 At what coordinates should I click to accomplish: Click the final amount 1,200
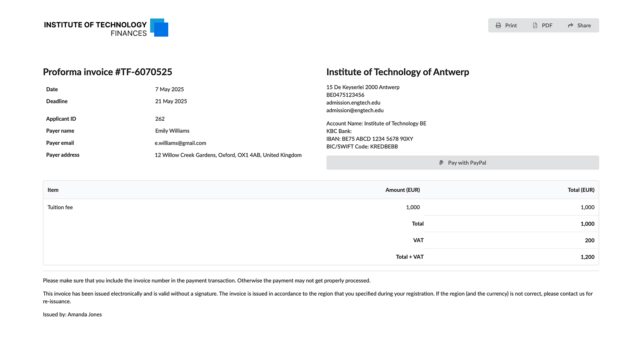pos(587,257)
